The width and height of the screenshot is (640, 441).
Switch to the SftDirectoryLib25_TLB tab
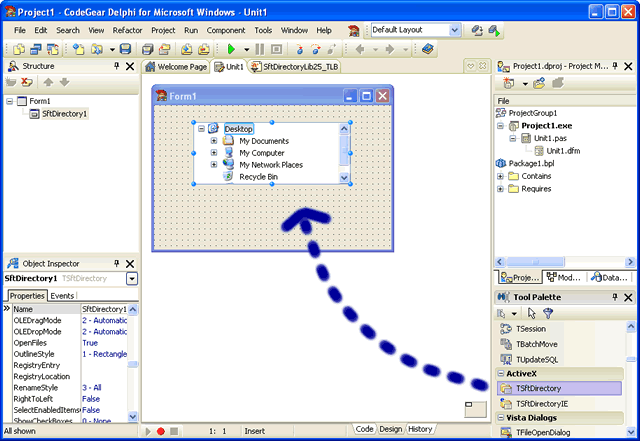click(295, 67)
